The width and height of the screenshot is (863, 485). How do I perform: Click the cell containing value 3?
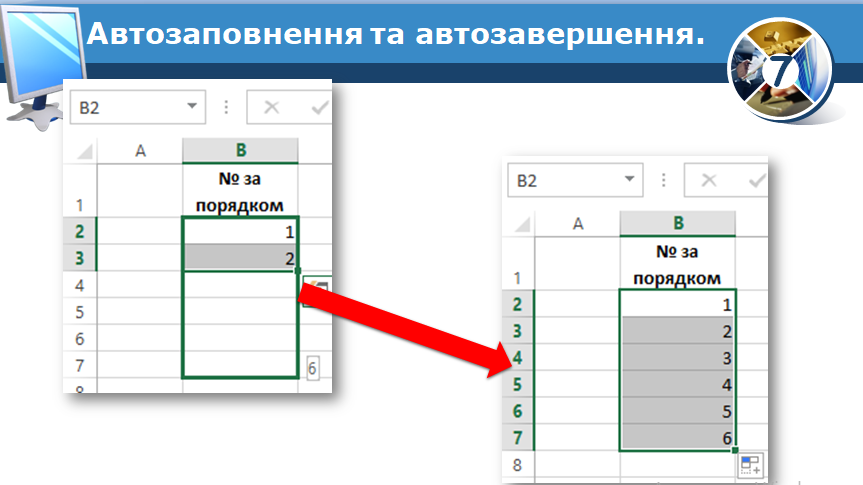tap(678, 358)
